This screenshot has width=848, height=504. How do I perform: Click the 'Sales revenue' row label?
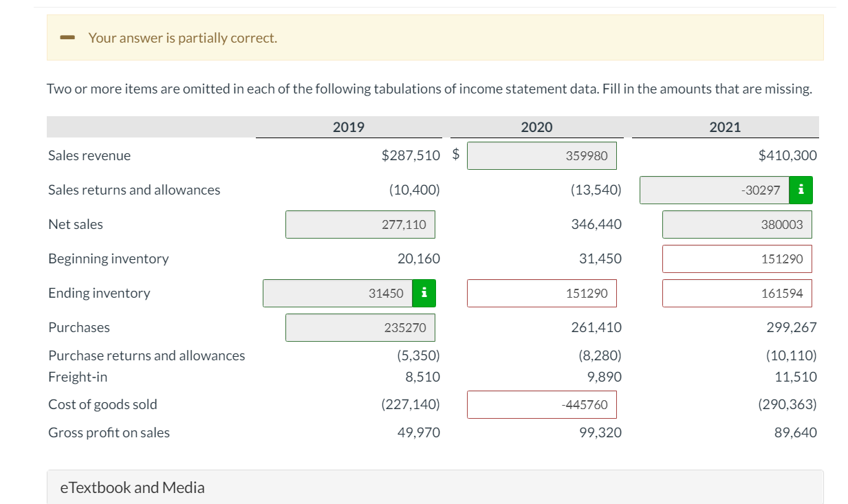coord(89,155)
